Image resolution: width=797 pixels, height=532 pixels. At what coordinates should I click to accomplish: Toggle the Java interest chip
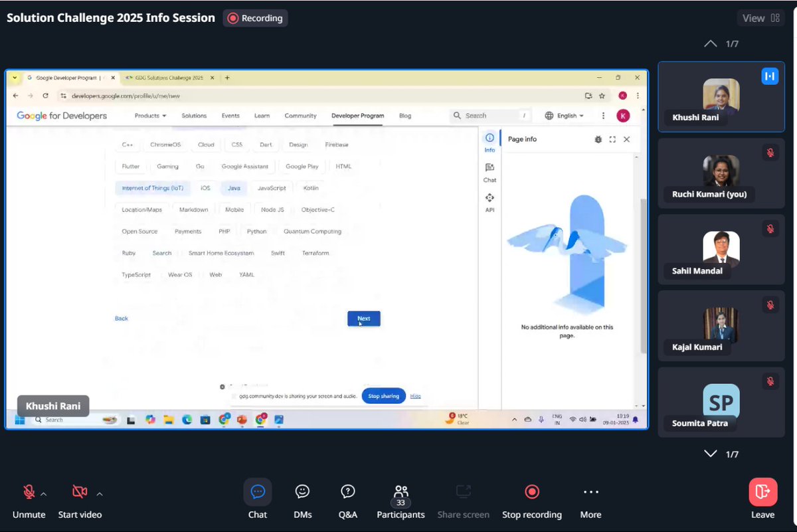234,188
